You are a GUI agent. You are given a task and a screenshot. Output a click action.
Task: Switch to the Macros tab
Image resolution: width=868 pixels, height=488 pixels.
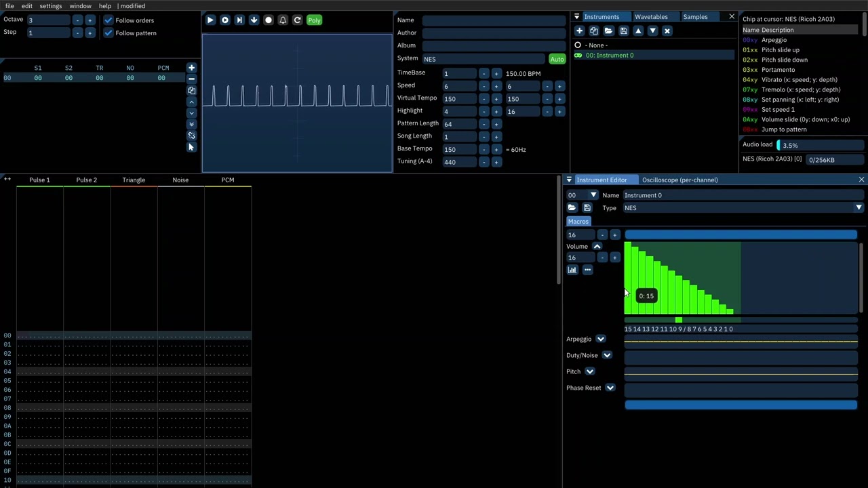click(x=578, y=222)
